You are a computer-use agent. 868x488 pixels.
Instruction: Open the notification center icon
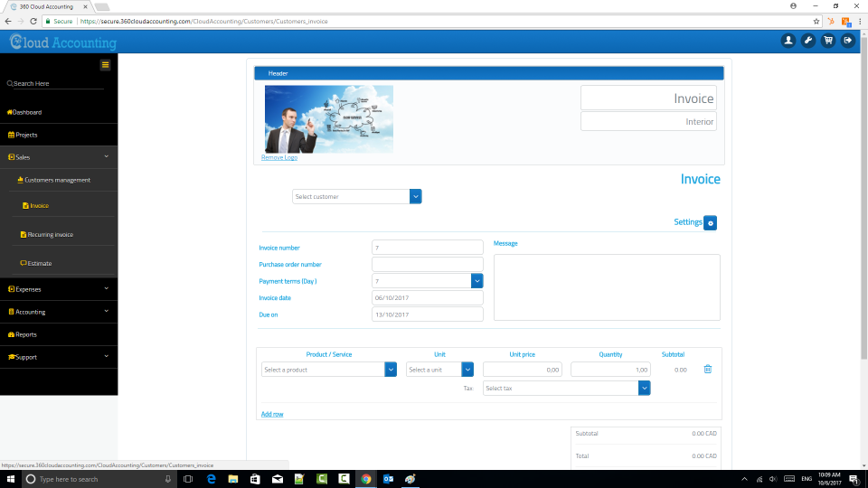[x=854, y=479]
